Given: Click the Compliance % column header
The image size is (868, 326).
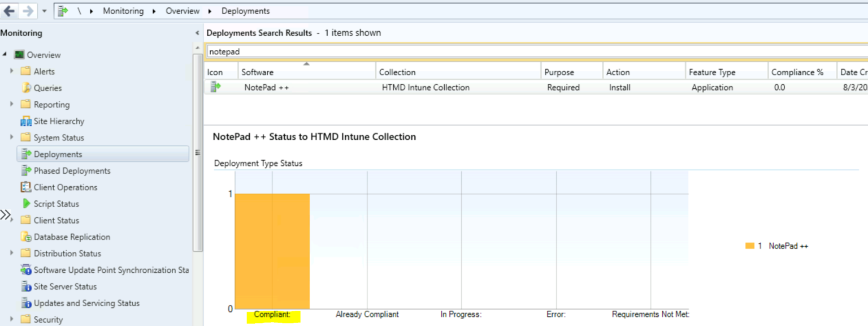Looking at the screenshot, I should 797,72.
